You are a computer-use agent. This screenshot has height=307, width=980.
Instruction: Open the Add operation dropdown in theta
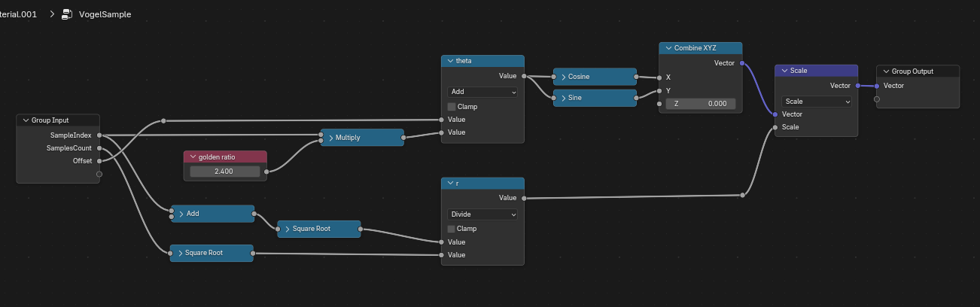click(x=482, y=92)
